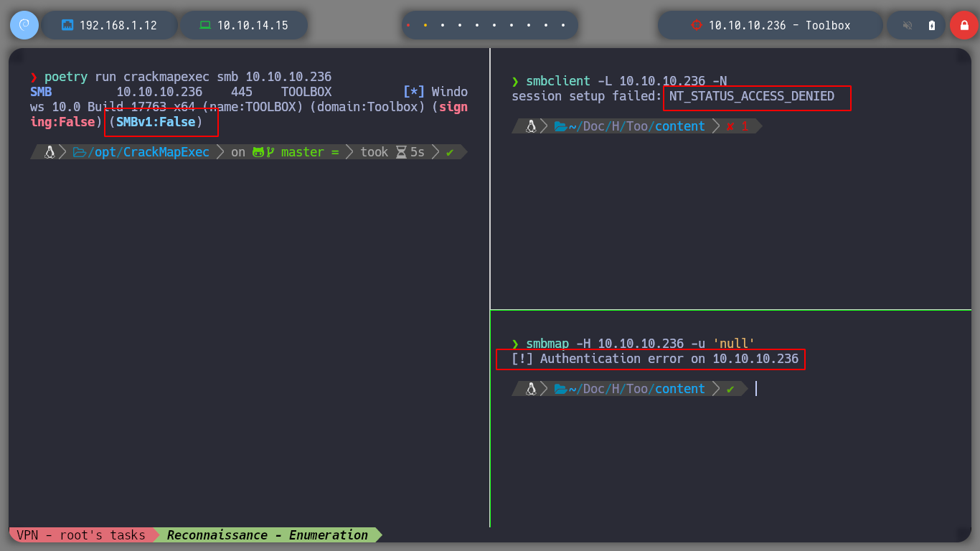Image resolution: width=980 pixels, height=551 pixels.
Task: Click the GitHub cat icon before master
Action: click(x=259, y=152)
